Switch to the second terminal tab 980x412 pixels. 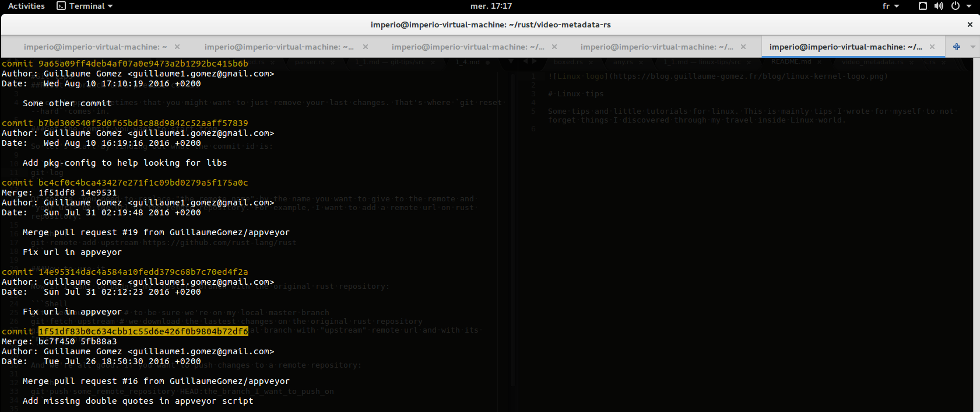pyautogui.click(x=279, y=47)
